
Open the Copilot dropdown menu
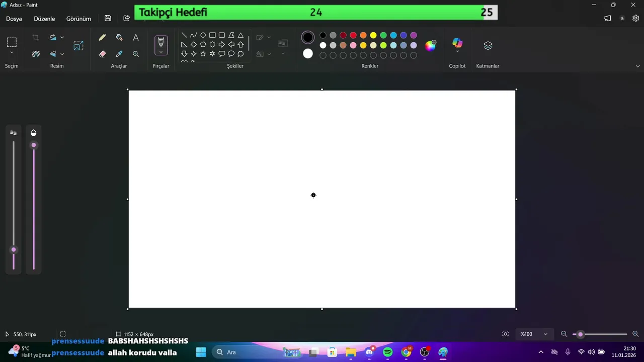(457, 52)
